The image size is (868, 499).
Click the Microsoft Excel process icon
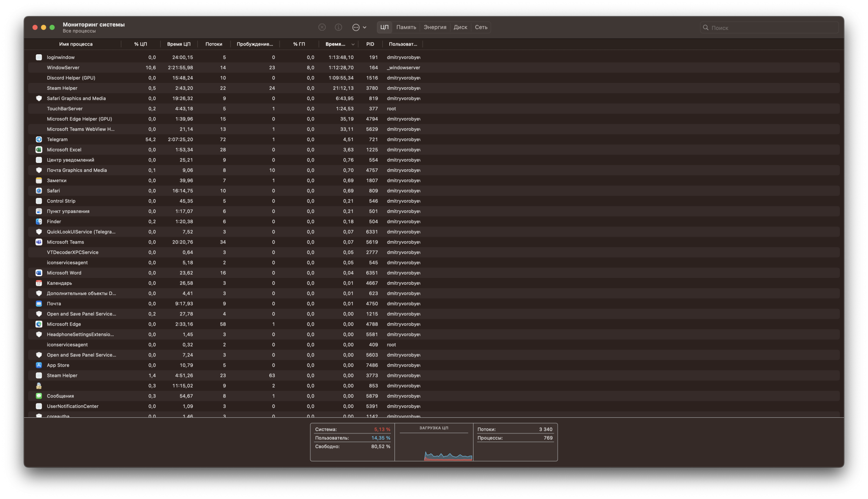point(39,150)
